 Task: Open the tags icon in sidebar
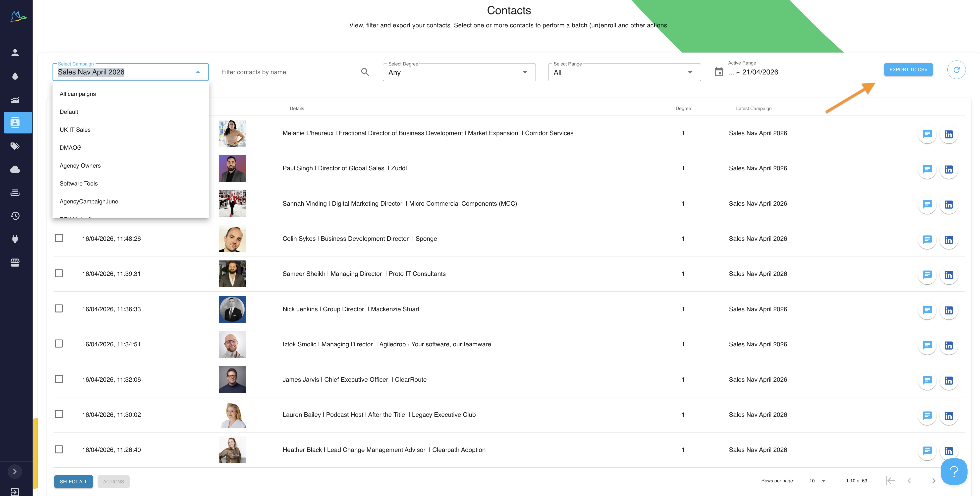(x=15, y=146)
